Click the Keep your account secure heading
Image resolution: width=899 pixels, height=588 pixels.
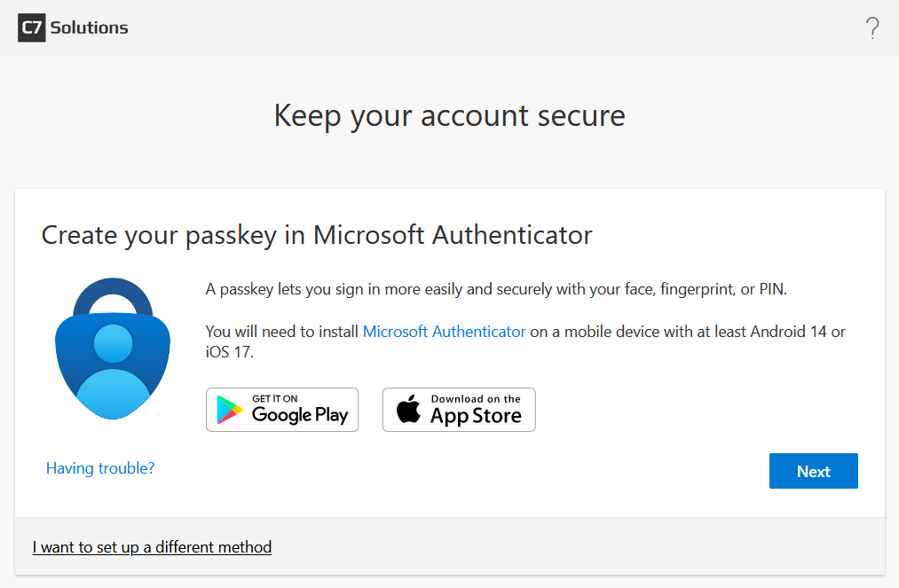click(x=449, y=115)
